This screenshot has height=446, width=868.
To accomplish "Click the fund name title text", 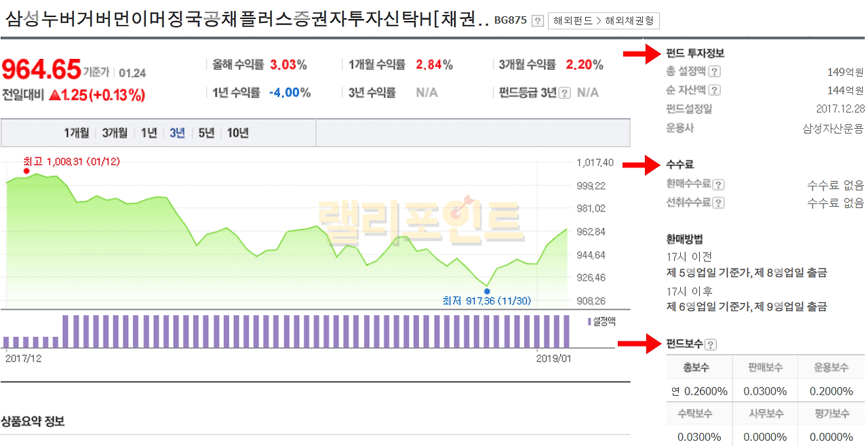I will (x=247, y=19).
